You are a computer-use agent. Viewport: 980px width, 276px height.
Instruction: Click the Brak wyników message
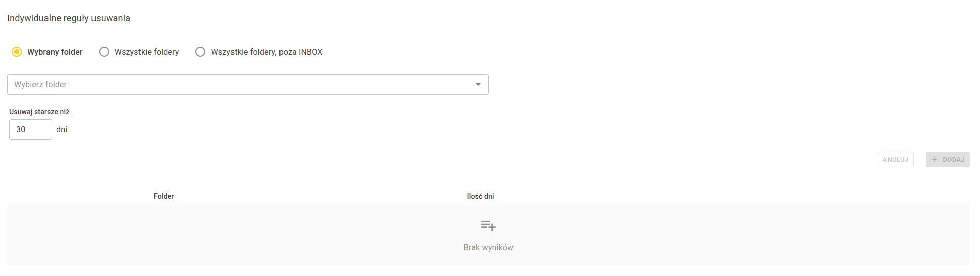click(x=488, y=247)
